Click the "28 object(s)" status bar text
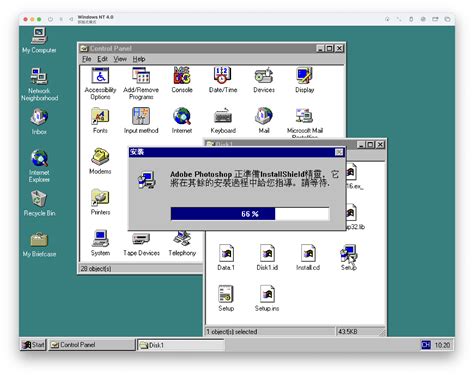Image resolution: width=474 pixels, height=377 pixels. [x=96, y=268]
